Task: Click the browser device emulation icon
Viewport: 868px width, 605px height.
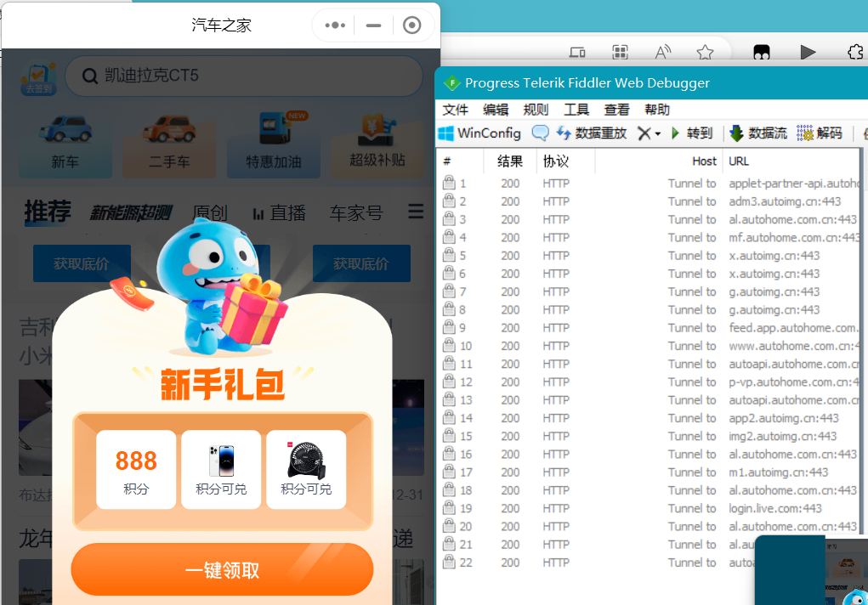Action: tap(577, 53)
